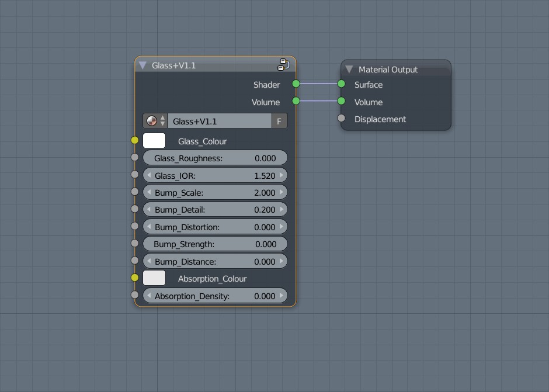Screen dimensions: 549x392
Task: Click the Bump_Distortion value slider
Action: pos(215,227)
